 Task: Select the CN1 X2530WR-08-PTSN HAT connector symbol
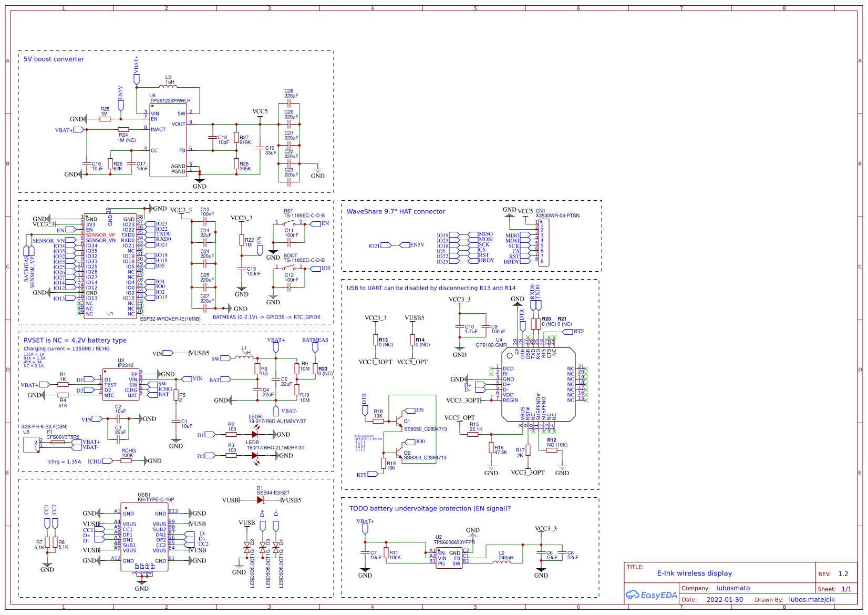(544, 242)
